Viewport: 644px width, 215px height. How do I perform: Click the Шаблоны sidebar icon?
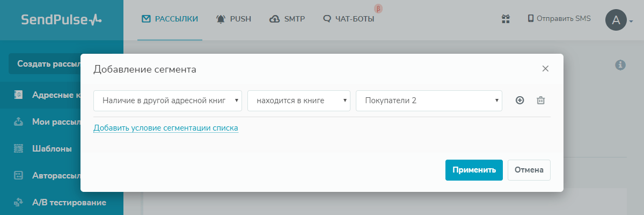(x=19, y=148)
